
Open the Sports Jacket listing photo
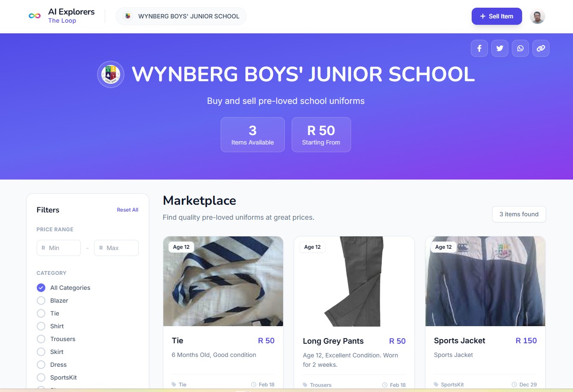click(x=485, y=281)
